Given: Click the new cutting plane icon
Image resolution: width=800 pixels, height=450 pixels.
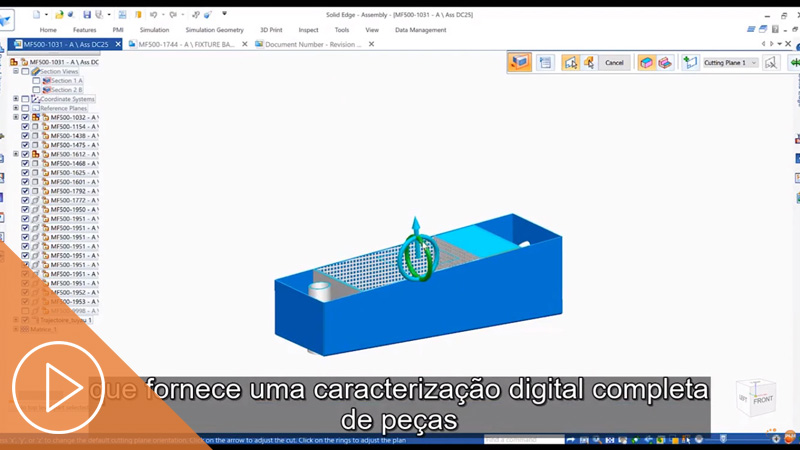Looking at the screenshot, I should point(690,62).
